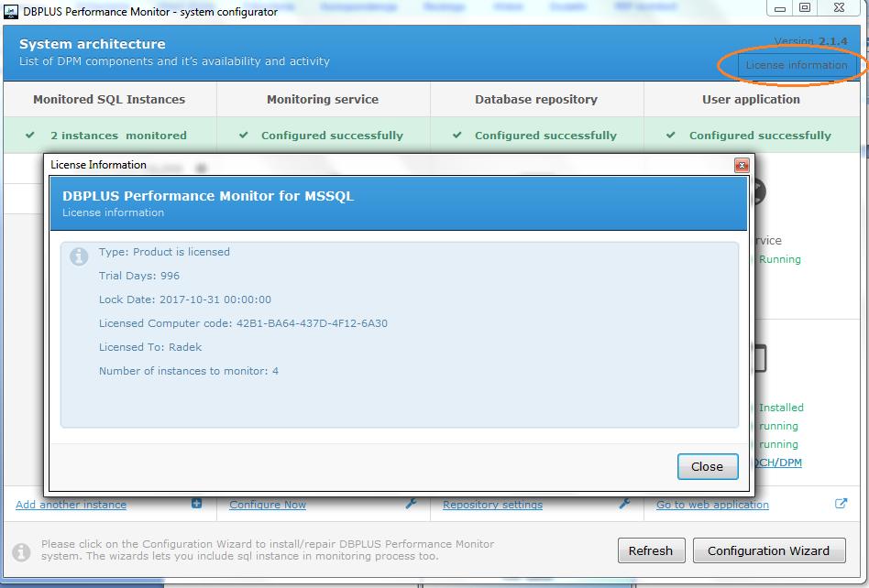Click the Running status in the main window
The image size is (869, 588).
(780, 259)
